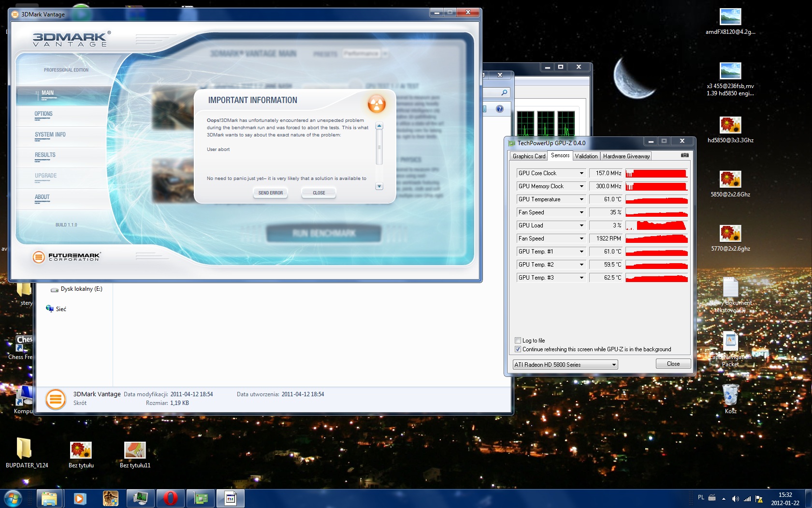Open the Validation tab in GPU-Z
This screenshot has height=508, width=812.
[586, 156]
